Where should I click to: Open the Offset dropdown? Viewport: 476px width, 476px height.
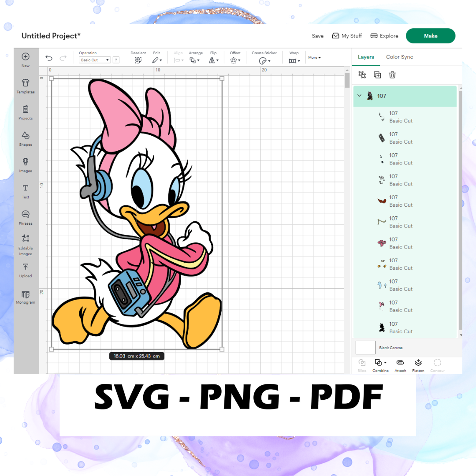[x=235, y=60]
